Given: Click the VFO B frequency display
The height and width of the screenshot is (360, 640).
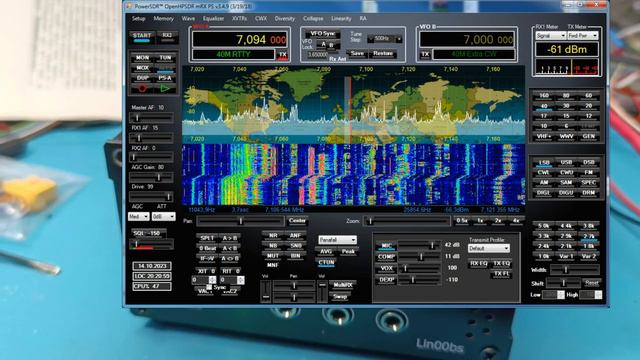Looking at the screenshot, I should point(467,40).
